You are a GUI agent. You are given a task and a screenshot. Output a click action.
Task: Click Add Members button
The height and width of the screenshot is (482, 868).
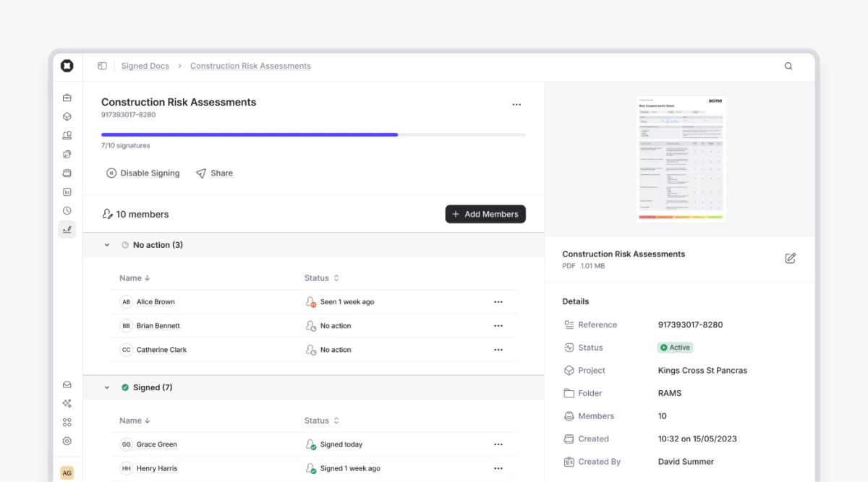click(485, 214)
